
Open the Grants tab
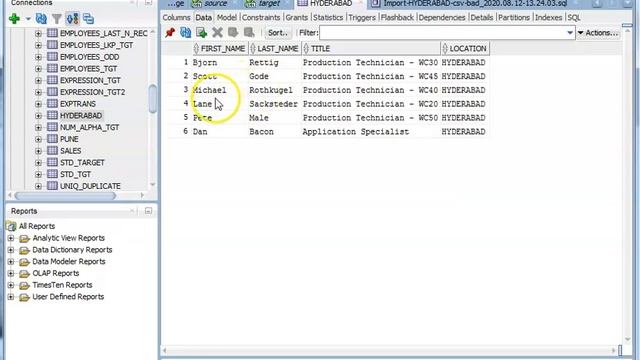coord(296,18)
